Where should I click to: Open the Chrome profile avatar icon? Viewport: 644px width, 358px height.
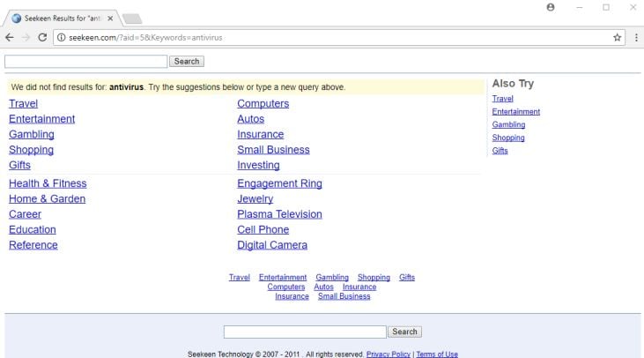coord(551,7)
